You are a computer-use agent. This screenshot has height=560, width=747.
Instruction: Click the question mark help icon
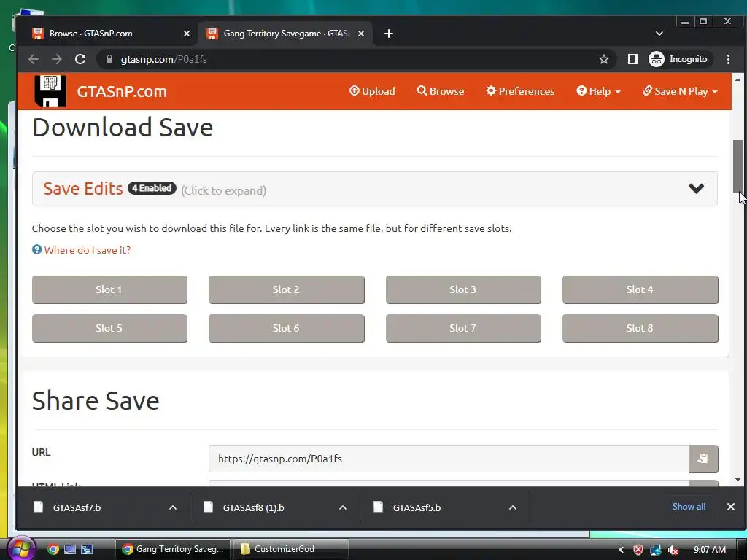click(36, 249)
